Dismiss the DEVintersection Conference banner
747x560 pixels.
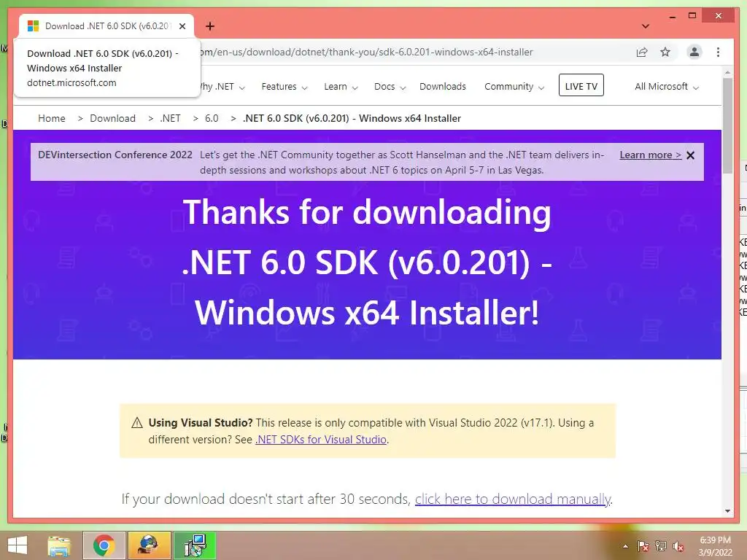point(690,155)
